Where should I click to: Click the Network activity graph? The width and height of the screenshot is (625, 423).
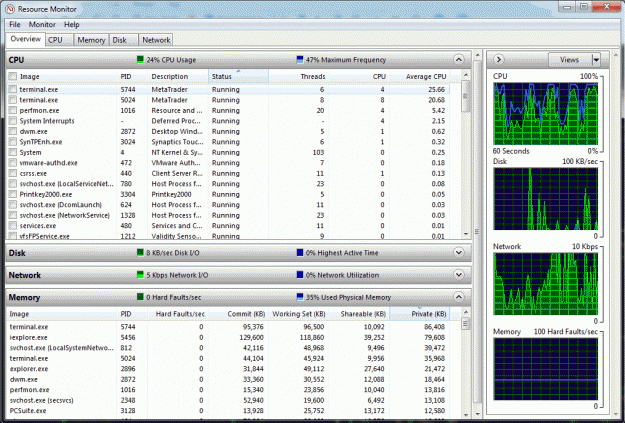pos(546,284)
